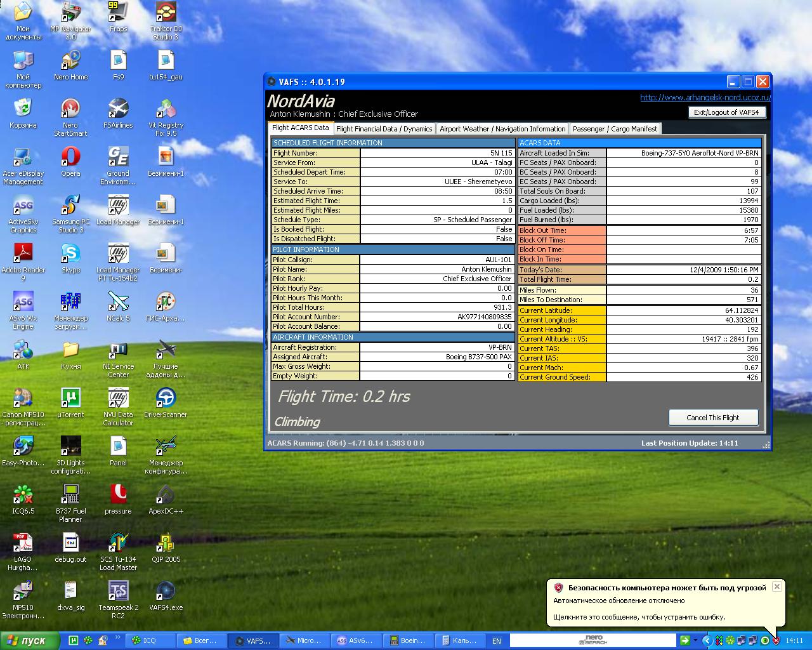
Task: Switch to ICQ taskbar button
Action: tap(151, 641)
